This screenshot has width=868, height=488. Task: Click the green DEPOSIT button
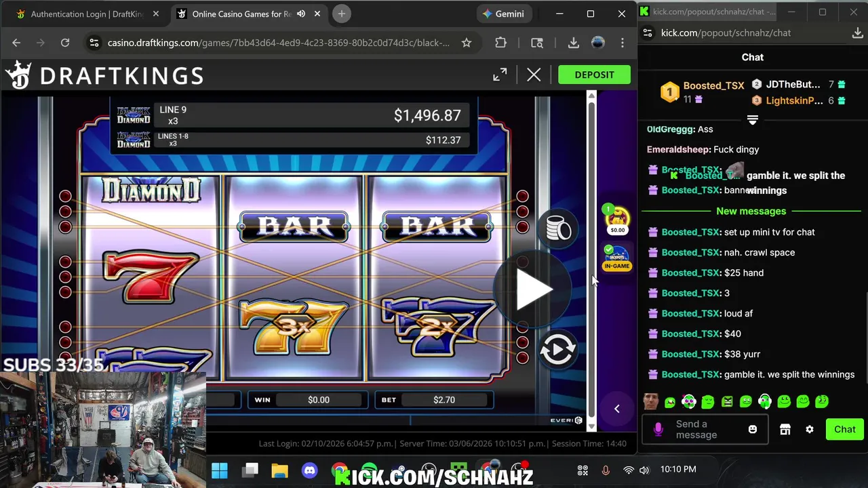point(594,75)
